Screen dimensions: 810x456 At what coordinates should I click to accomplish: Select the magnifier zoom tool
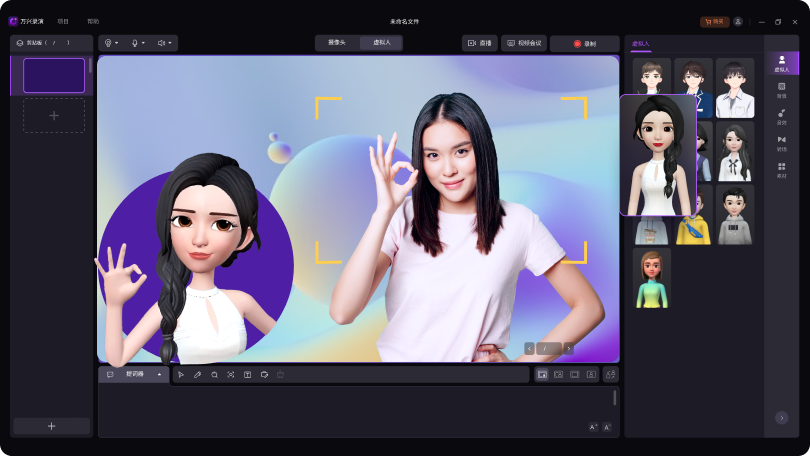click(214, 374)
